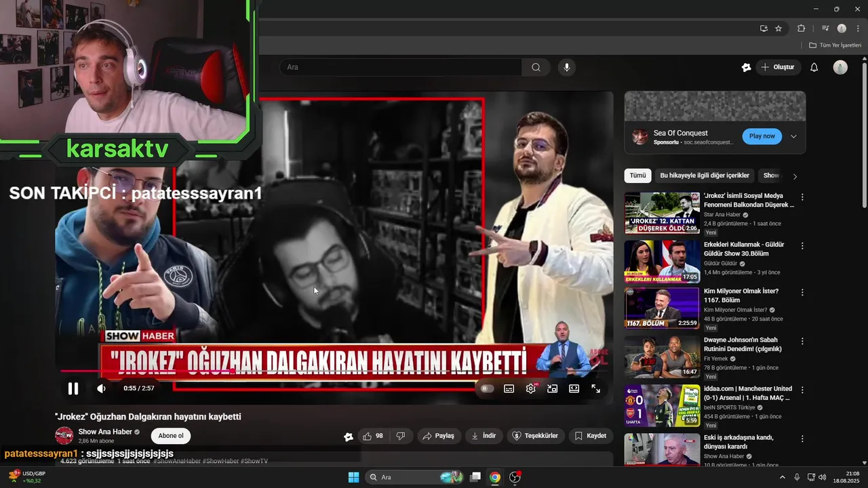This screenshot has width=868, height=488.
Task: Open options for the Erkekleri Kullanmak video
Action: [802, 245]
